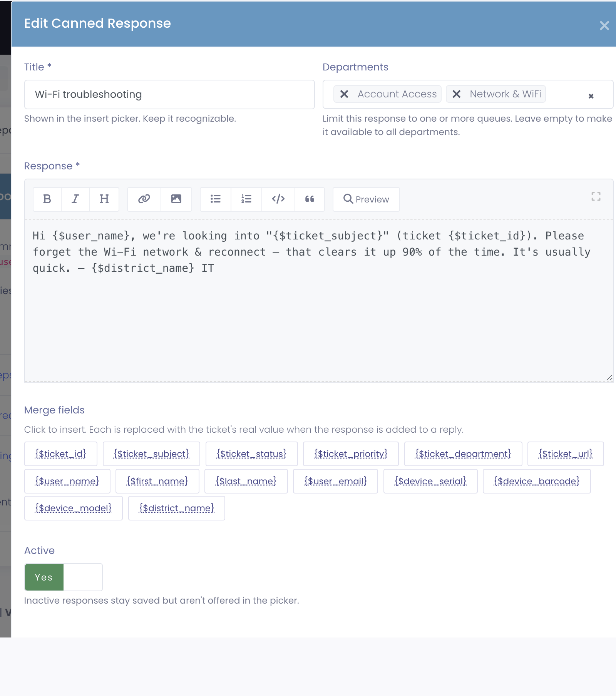Insert the {$district_name} merge field
616x696 pixels.
(177, 508)
